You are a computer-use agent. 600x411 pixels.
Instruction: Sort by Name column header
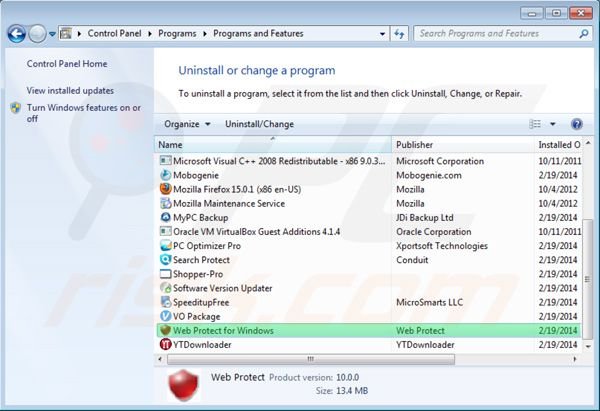(273, 145)
